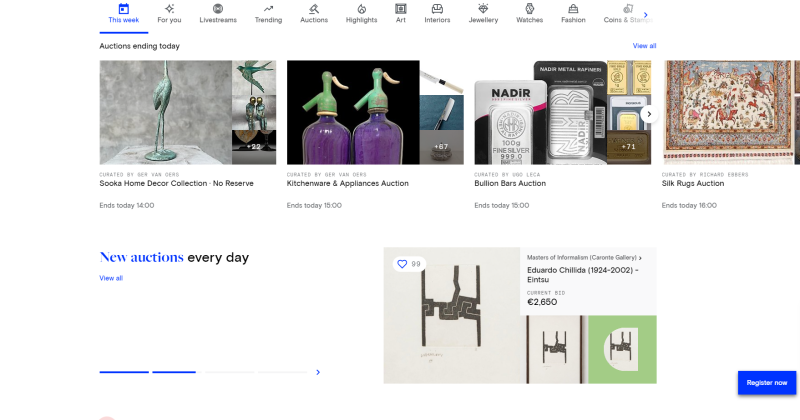Open the heron sculpture thumbnail
The image size is (800, 420).
pyautogui.click(x=165, y=112)
